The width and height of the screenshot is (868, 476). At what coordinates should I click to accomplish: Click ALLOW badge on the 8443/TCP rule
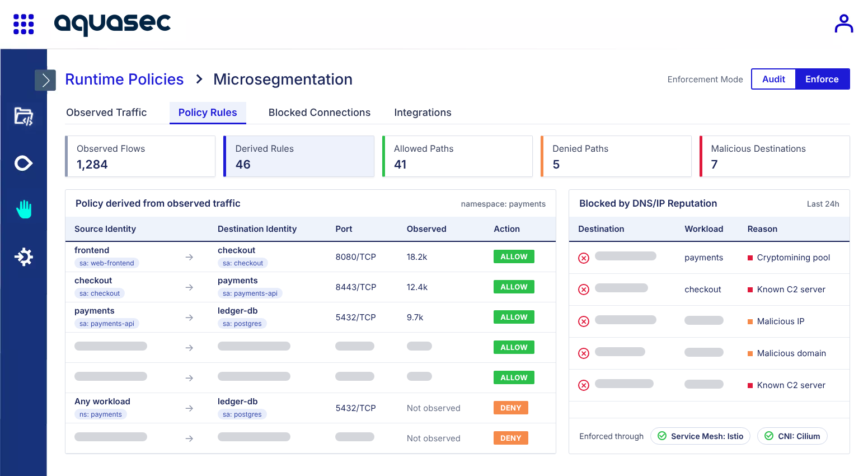pyautogui.click(x=514, y=287)
